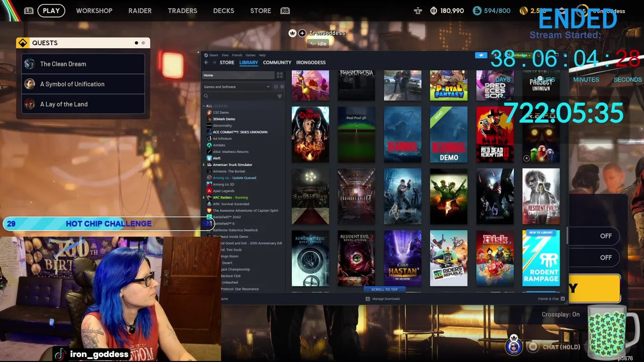Collapse the ALL games category
Image resolution: width=644 pixels, height=362 pixels.
(204, 106)
